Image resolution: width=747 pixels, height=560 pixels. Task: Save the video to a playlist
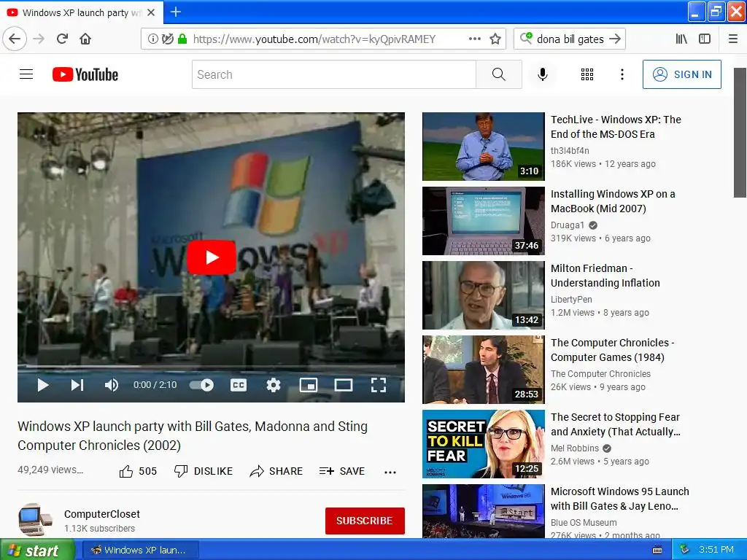pyautogui.click(x=342, y=471)
